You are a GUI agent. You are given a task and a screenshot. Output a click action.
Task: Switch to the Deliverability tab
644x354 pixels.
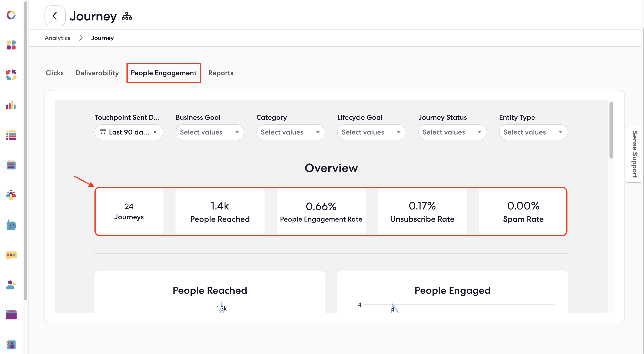pos(97,73)
